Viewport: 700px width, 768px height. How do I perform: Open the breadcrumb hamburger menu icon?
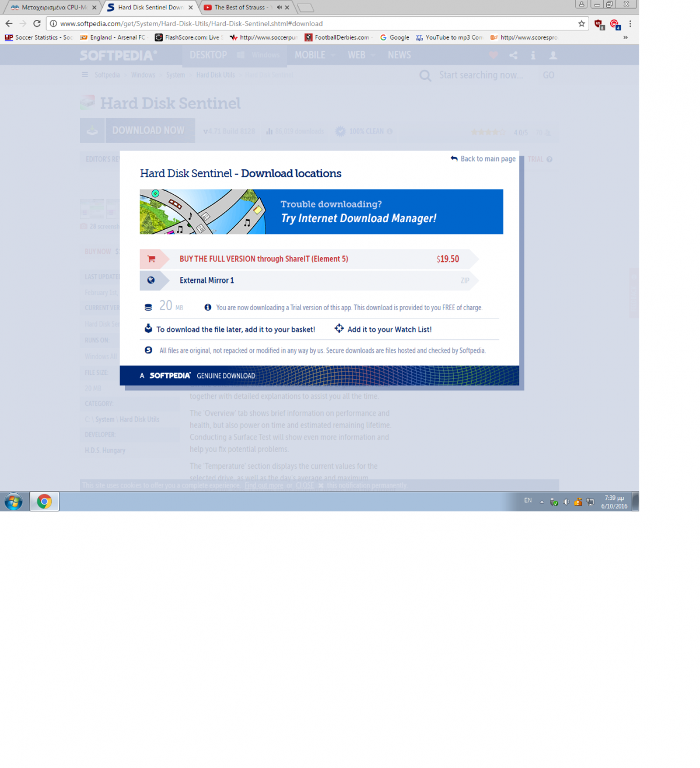(85, 75)
